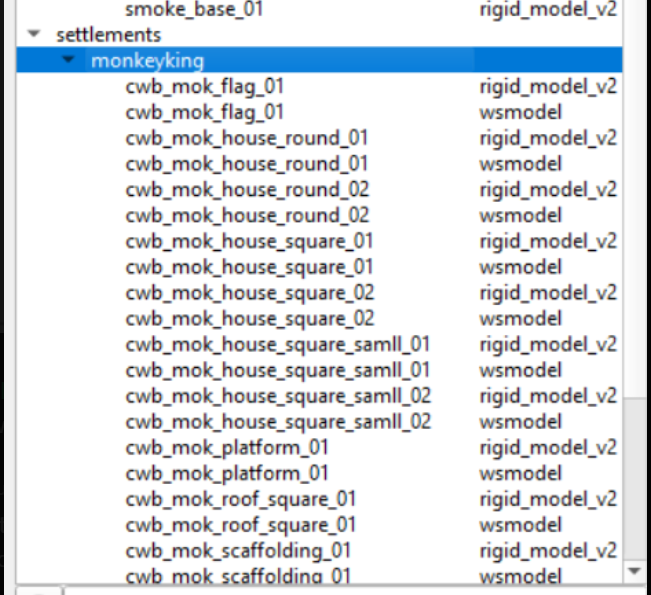Select the settlements folder label
This screenshot has width=651, height=595.
(x=108, y=35)
